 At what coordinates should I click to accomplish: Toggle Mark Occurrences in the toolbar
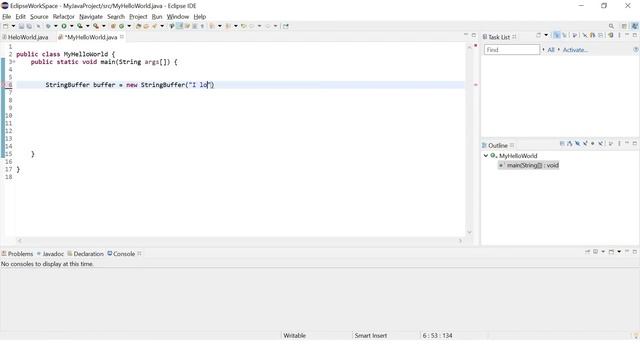tap(179, 26)
